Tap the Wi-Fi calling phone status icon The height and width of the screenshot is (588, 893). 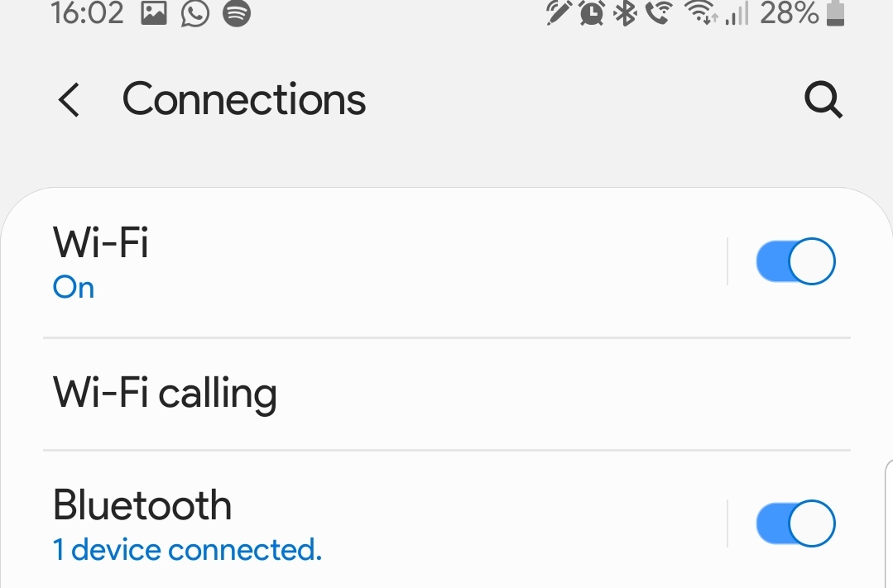658,13
